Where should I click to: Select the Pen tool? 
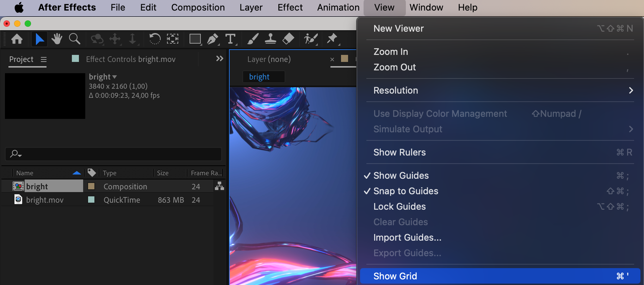tap(213, 39)
